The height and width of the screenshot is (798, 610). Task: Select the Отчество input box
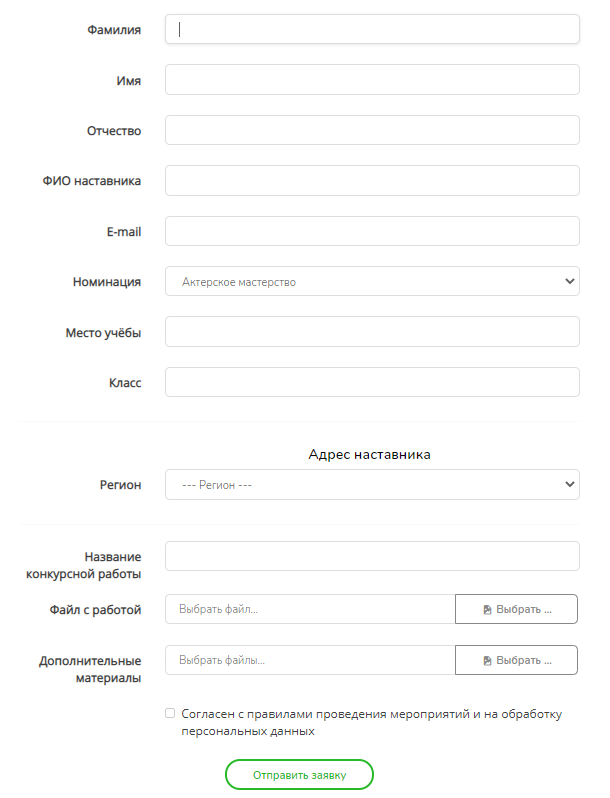(x=372, y=130)
